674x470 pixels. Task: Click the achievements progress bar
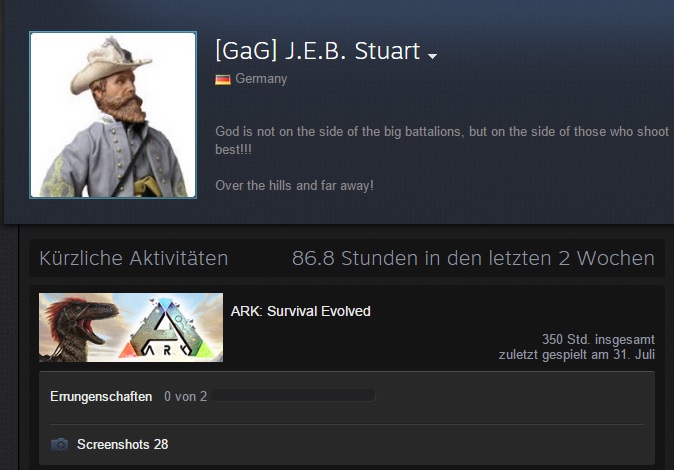point(294,396)
